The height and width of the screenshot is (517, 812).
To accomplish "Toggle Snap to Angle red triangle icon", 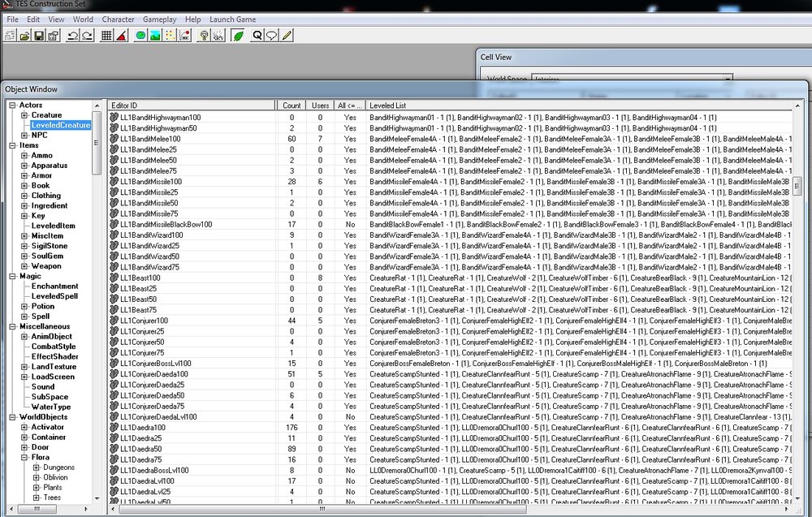I will 121,36.
